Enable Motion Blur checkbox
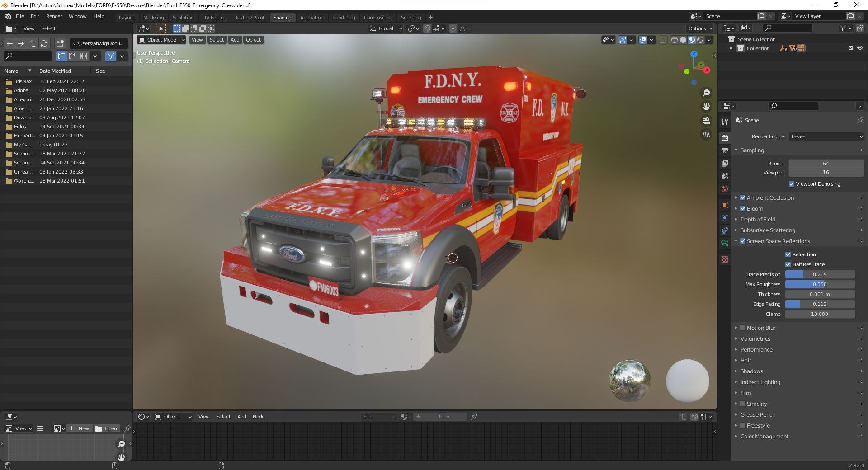Image resolution: width=868 pixels, height=470 pixels. [743, 328]
